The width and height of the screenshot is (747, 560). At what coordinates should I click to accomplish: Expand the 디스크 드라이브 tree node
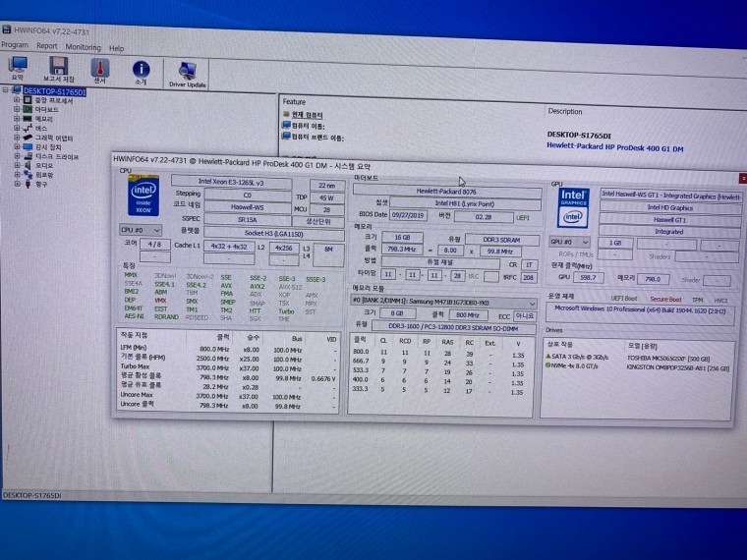pos(17,155)
